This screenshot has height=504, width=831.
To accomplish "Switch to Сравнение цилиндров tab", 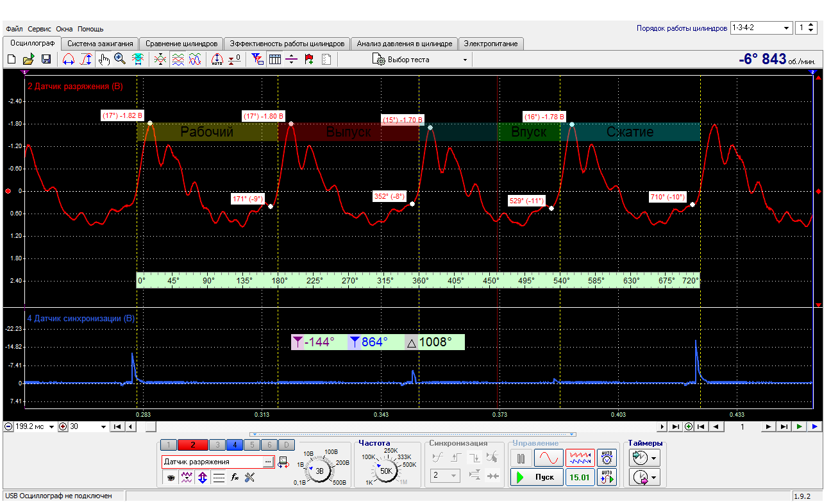I will [x=181, y=44].
